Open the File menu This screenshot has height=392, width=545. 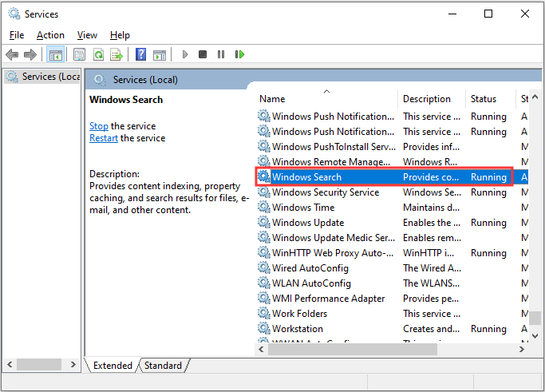point(17,35)
